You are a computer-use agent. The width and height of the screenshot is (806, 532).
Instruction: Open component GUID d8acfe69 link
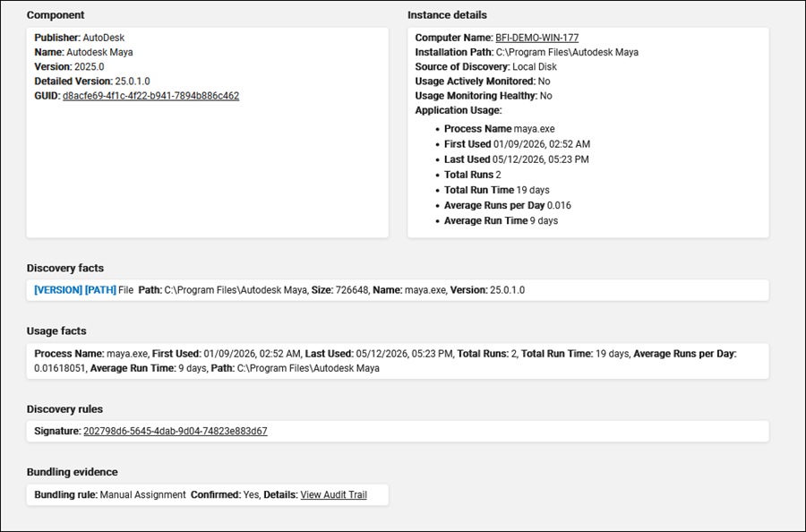(x=150, y=96)
